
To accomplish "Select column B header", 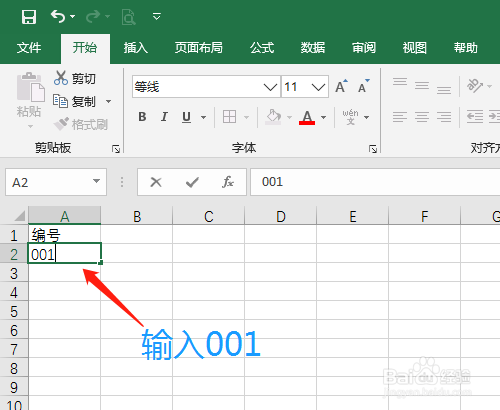I will [x=137, y=216].
